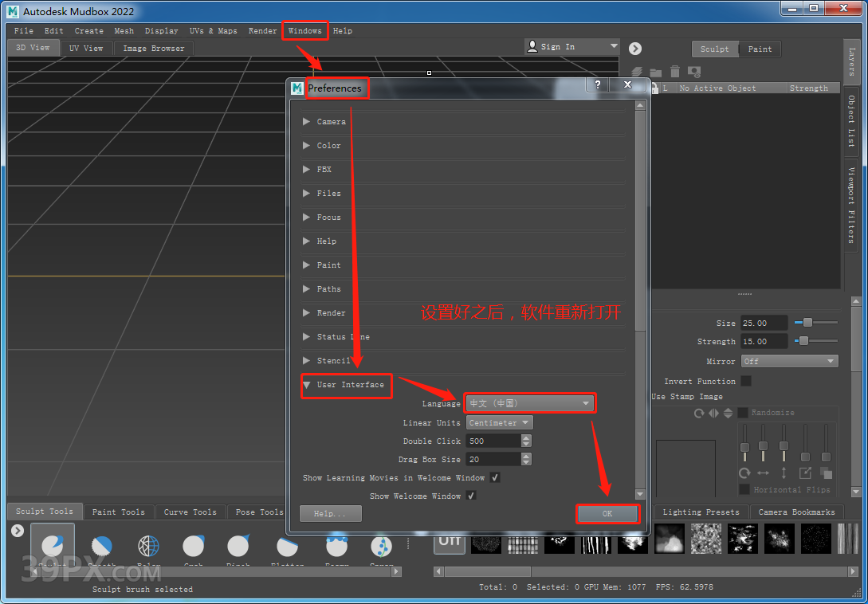Viewport: 868px width, 604px height.
Task: Select the Flatten brush tool icon
Action: (x=288, y=546)
